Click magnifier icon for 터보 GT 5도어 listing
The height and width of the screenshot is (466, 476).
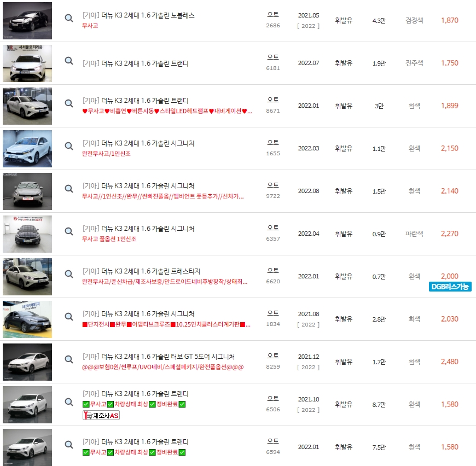69,359
